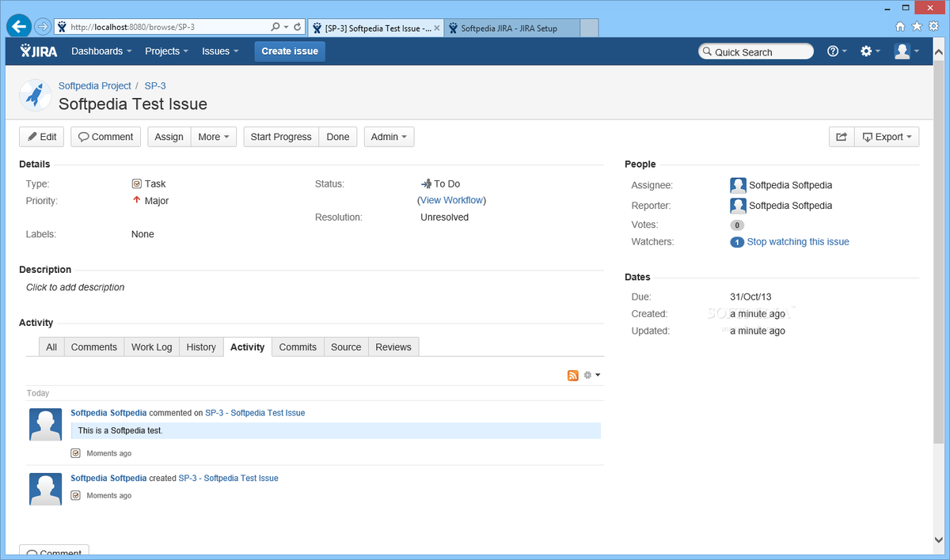Open the View Workflow link
Screen dimensions: 950x560
point(452,201)
